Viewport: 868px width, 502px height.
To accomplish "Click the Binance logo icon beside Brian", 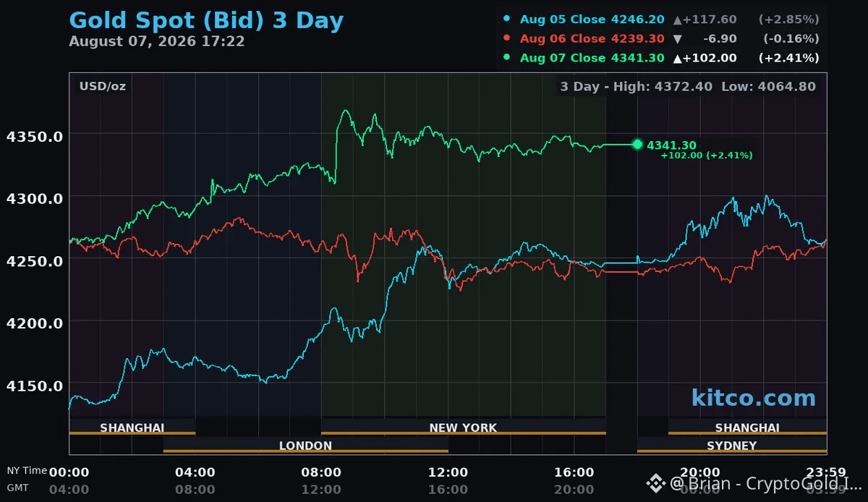I will (656, 483).
